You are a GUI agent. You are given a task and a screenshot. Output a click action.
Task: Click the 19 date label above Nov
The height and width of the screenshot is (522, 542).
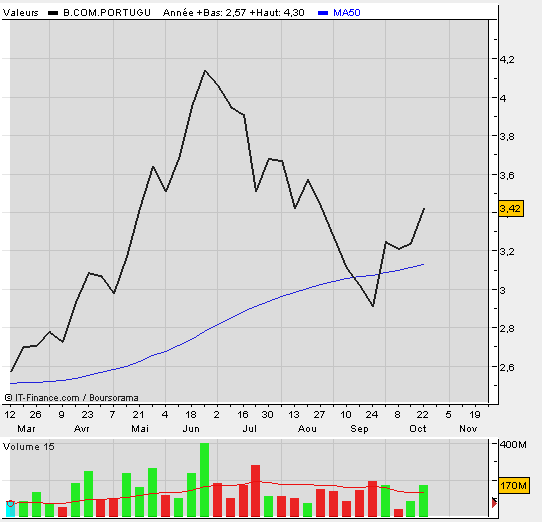(x=475, y=414)
